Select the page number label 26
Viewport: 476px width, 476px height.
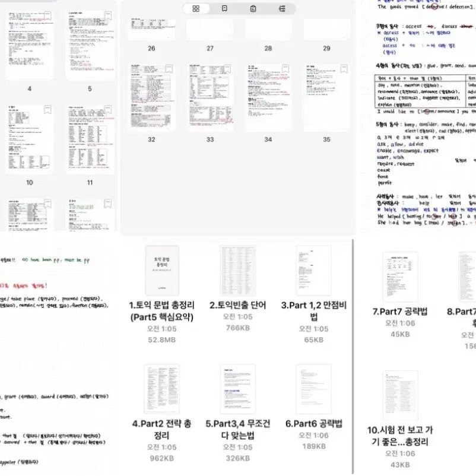click(x=151, y=48)
